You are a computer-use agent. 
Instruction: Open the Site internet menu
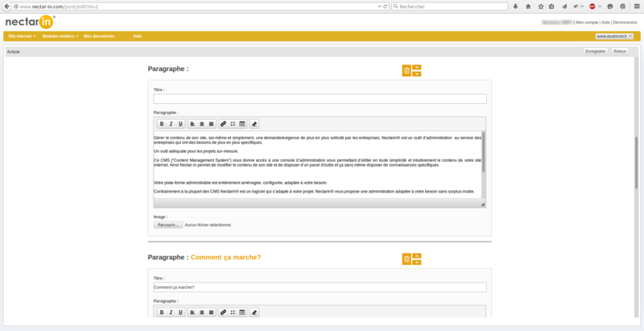22,36
